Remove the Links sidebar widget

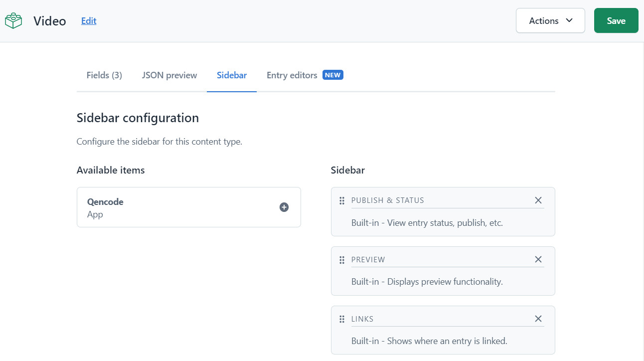(538, 319)
